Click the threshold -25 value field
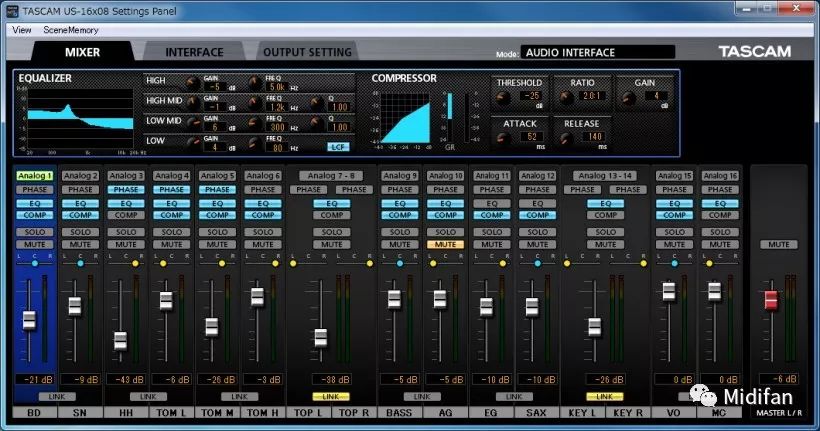The height and width of the screenshot is (431, 820). click(x=532, y=96)
